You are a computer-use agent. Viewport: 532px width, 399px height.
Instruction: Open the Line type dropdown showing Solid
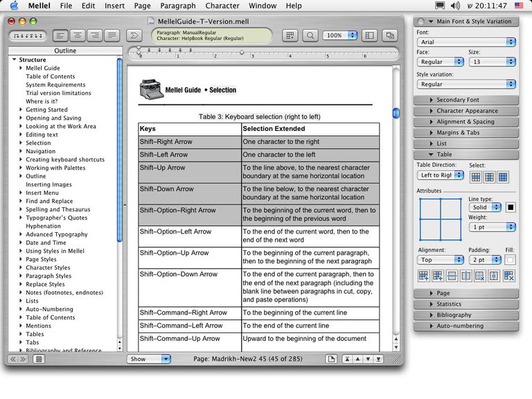point(485,207)
